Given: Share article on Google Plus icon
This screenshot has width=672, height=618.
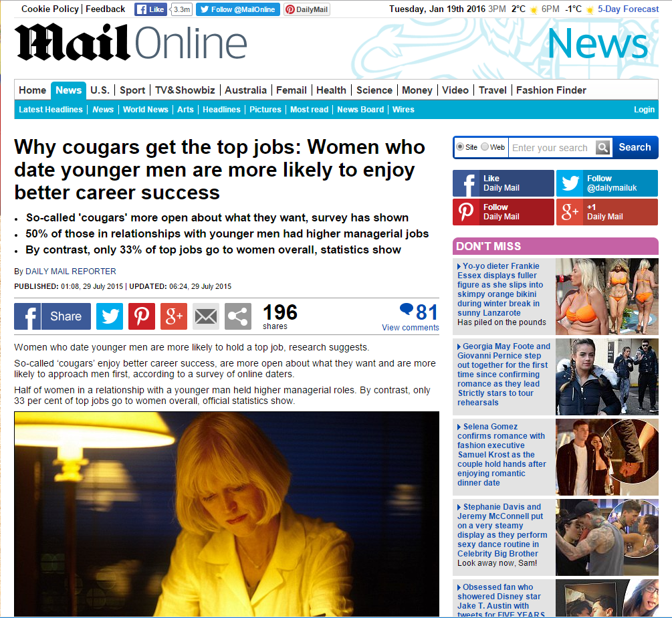Looking at the screenshot, I should pos(174,316).
